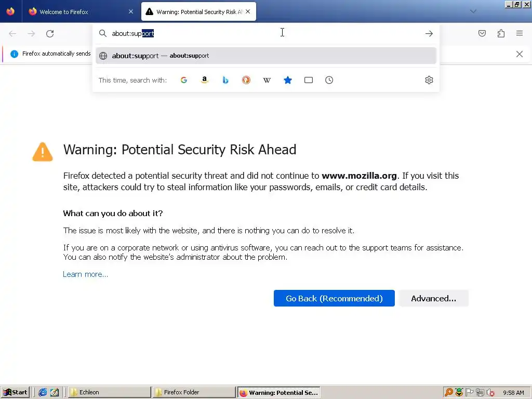
Task: Click the info icon on notification bar
Action: (x=14, y=54)
